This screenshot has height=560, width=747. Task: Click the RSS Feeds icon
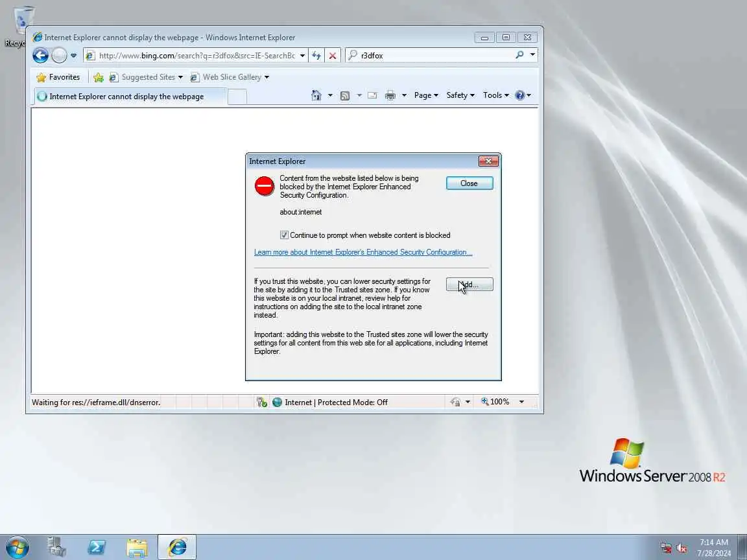tap(345, 96)
